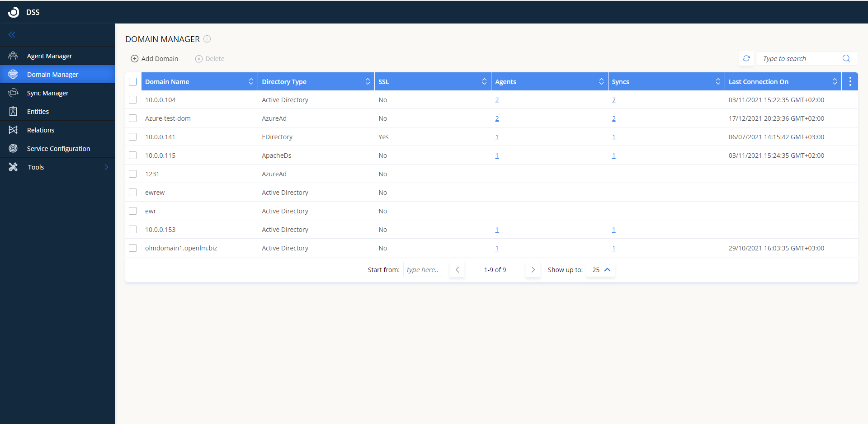Image resolution: width=868 pixels, height=424 pixels.
Task: Click the Add Domain button
Action: [155, 59]
